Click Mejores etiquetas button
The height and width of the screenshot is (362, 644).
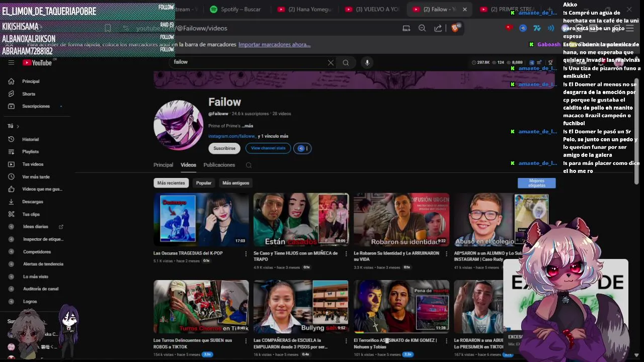(x=536, y=183)
